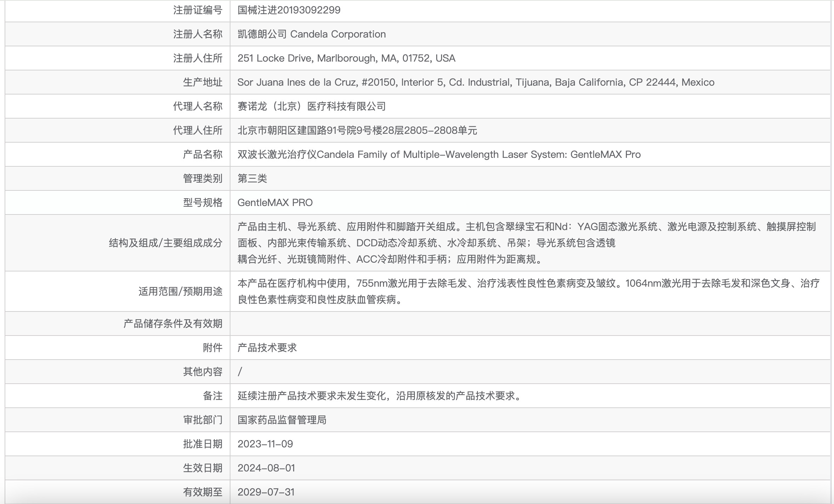Select the 其他内容 label

pyautogui.click(x=203, y=372)
